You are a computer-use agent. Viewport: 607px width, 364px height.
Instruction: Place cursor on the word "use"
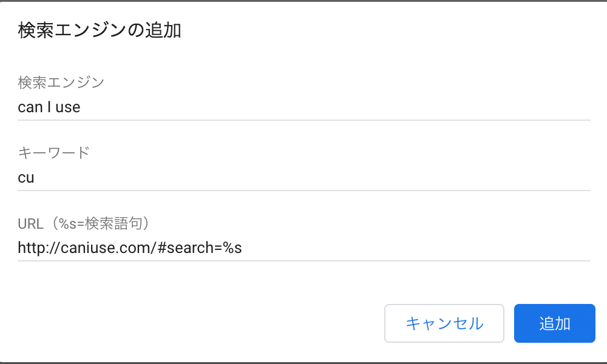(68, 107)
